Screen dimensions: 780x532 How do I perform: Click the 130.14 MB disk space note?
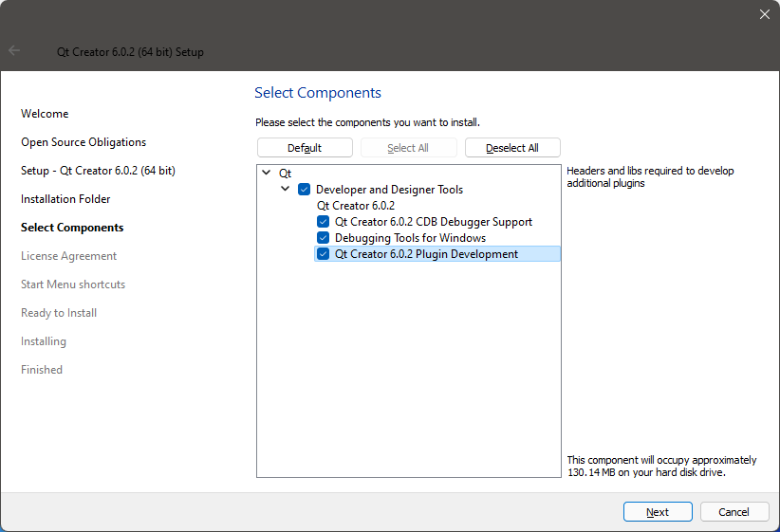pyautogui.click(x=661, y=467)
